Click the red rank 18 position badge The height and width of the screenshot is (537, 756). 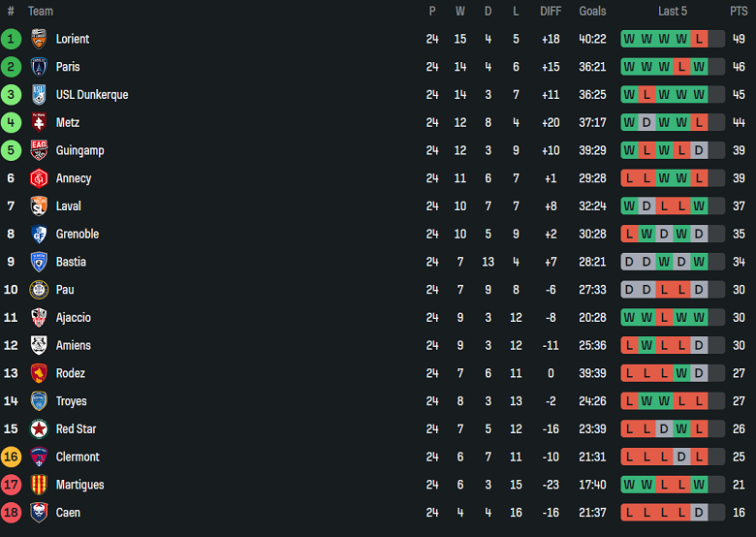tap(11, 513)
